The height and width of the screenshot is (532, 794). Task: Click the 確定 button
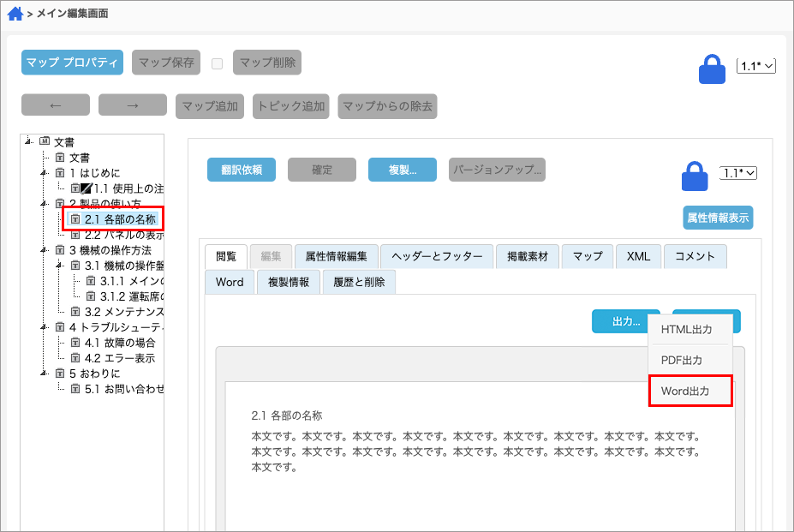(322, 170)
